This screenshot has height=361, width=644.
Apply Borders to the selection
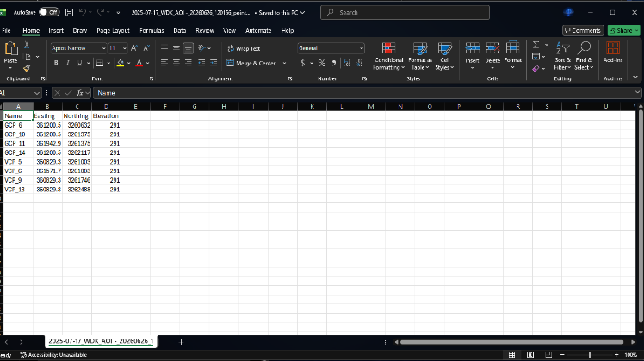100,63
